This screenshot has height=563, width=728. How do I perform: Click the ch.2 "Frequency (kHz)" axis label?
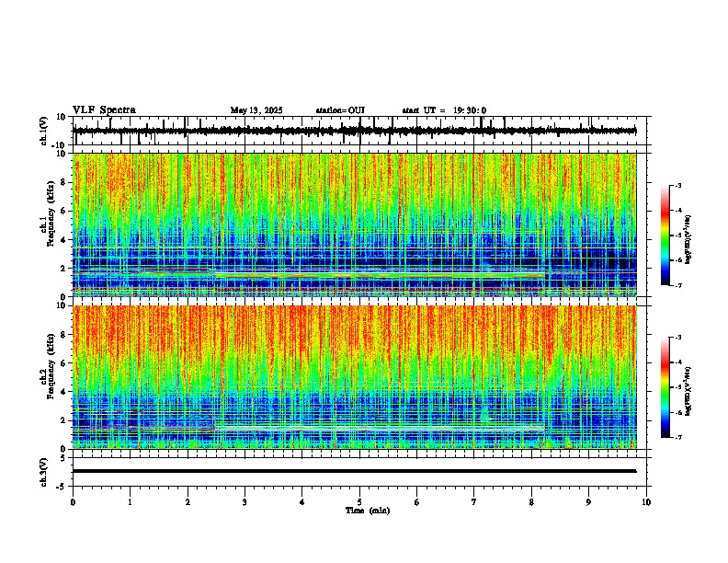(x=51, y=366)
